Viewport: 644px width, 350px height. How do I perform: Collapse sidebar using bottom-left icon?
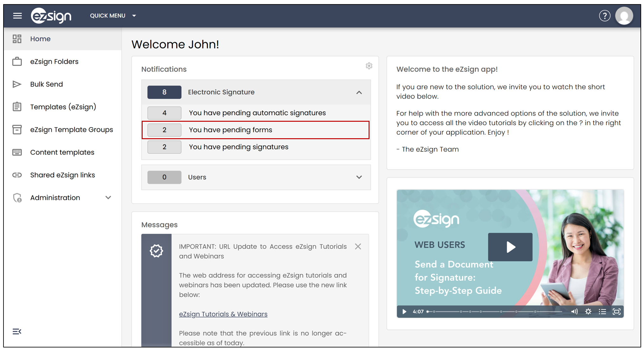pyautogui.click(x=17, y=331)
